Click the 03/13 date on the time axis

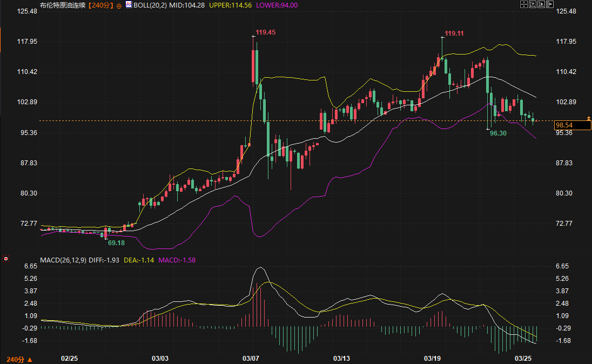tap(341, 359)
